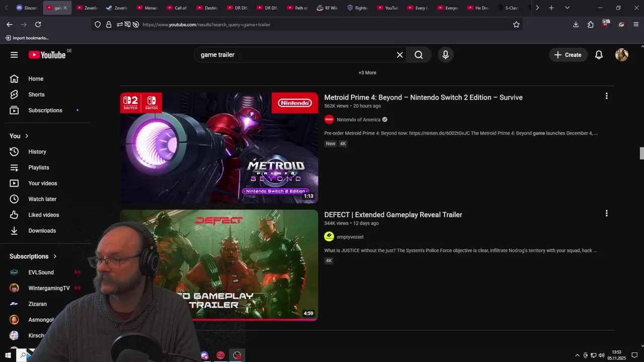View site security lock info
The width and height of the screenshot is (644, 362).
pyautogui.click(x=109, y=24)
